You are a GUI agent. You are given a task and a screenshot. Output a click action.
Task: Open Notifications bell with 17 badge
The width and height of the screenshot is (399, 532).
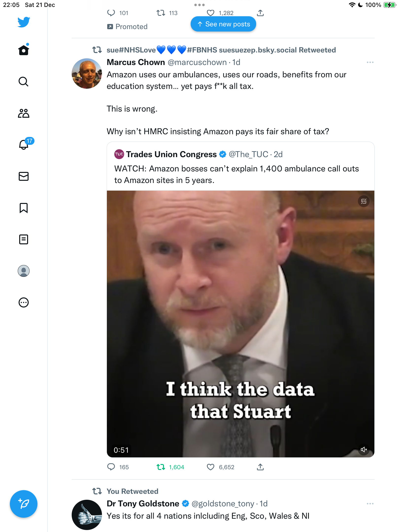(x=24, y=144)
